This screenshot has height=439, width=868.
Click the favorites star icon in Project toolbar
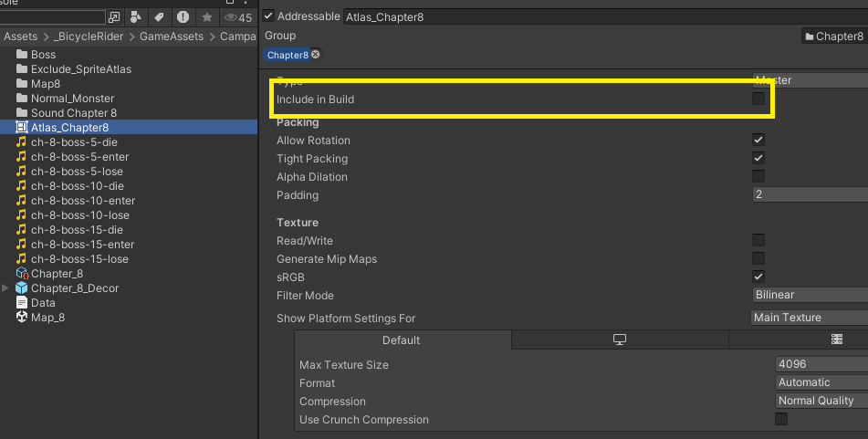click(x=207, y=17)
